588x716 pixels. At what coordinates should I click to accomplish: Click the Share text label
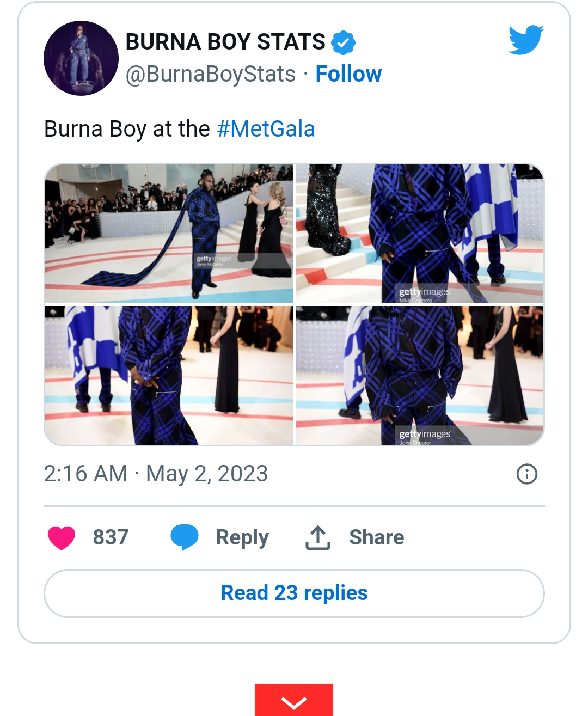pos(376,537)
